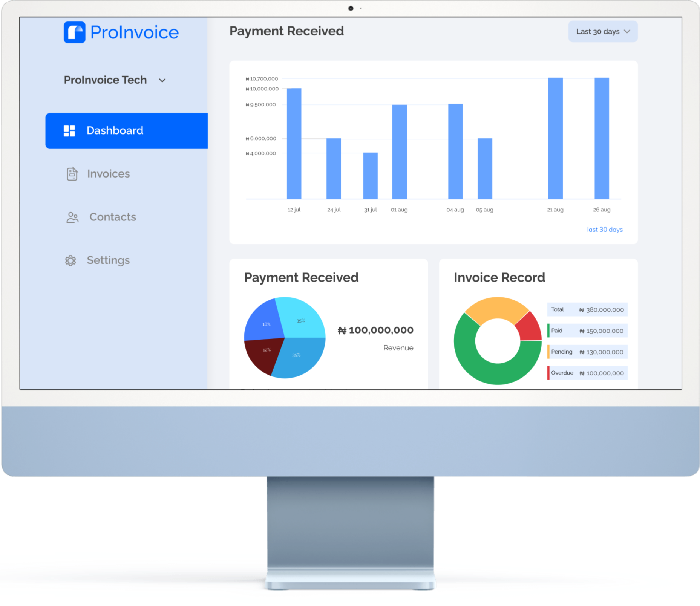Screen dimensions: 700x606
Task: Click the Contacts people icon
Action: (72, 217)
